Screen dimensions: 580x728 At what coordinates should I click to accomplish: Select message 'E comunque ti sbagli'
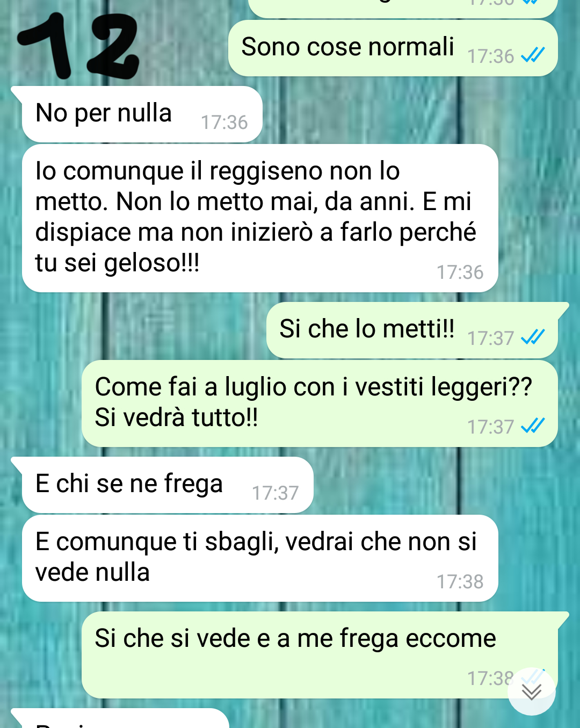click(260, 558)
